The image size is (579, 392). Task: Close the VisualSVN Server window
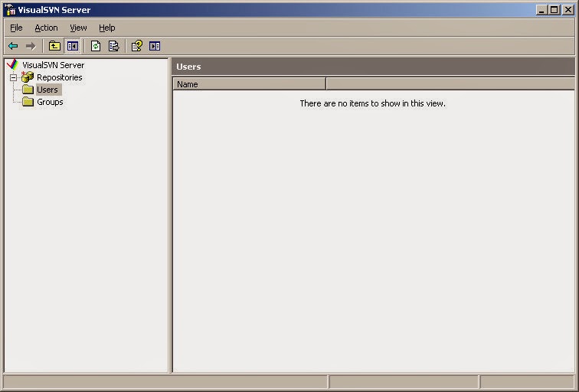coord(568,10)
